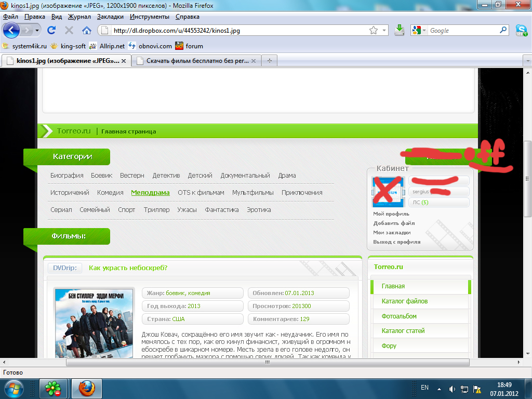
Task: Click the Главная страница breadcrumb text
Action: [x=129, y=131]
